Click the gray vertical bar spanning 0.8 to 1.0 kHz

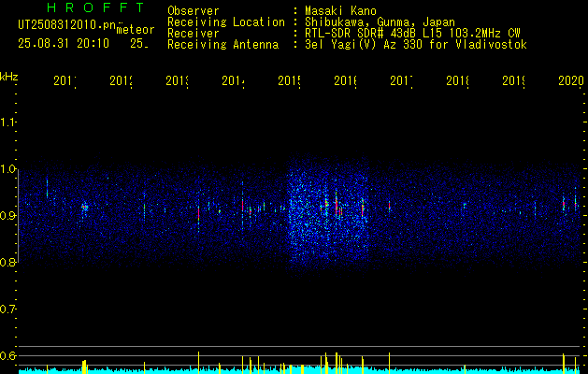[18, 216]
